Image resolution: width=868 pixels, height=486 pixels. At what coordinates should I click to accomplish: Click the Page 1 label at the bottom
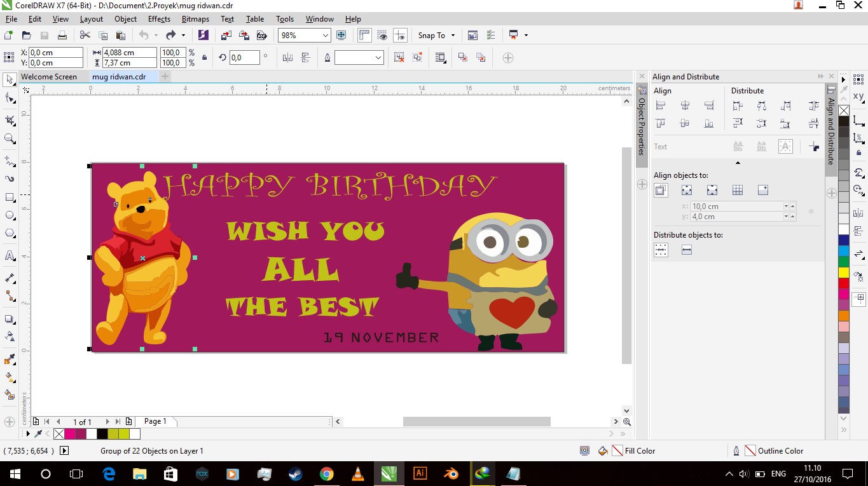[155, 421]
